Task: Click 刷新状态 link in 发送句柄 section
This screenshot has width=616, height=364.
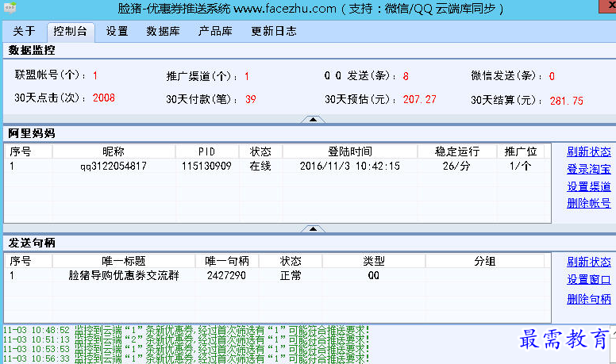Action: tap(588, 262)
